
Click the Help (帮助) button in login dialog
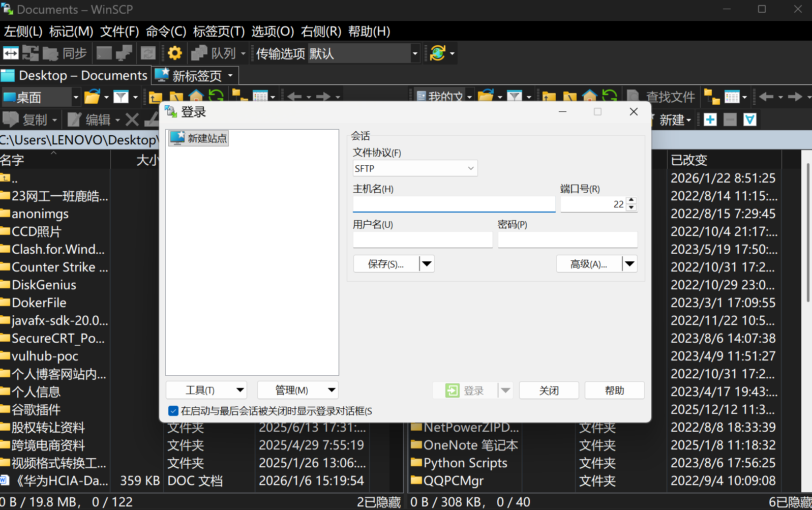pyautogui.click(x=614, y=391)
